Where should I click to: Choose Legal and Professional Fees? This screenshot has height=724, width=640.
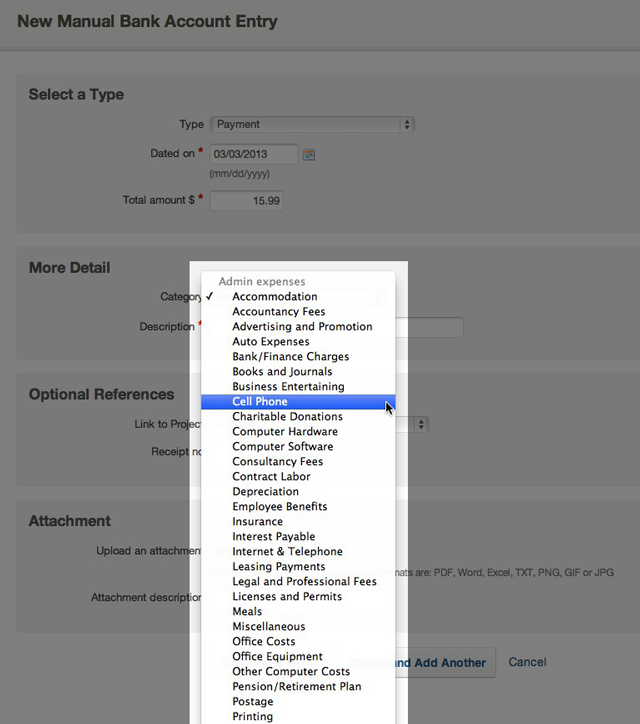(304, 582)
